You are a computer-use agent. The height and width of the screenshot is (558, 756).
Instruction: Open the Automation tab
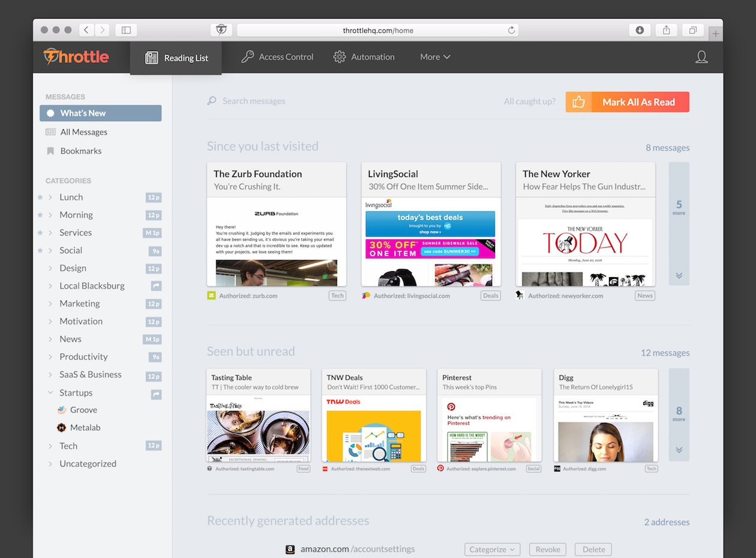[x=364, y=57]
